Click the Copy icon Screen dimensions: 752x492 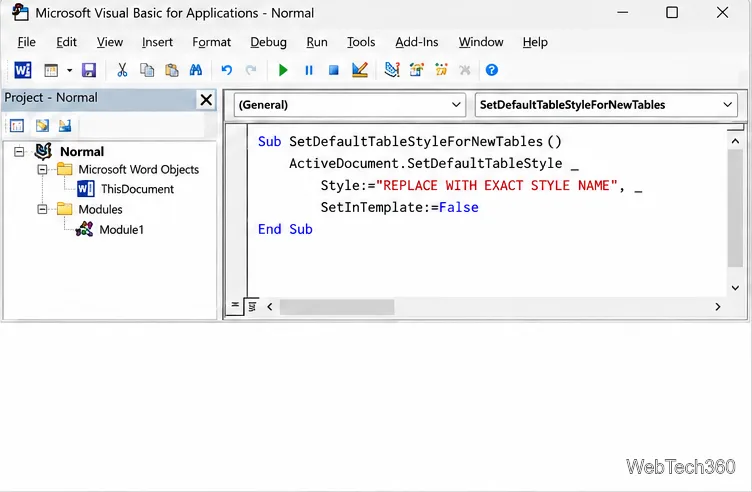[147, 70]
